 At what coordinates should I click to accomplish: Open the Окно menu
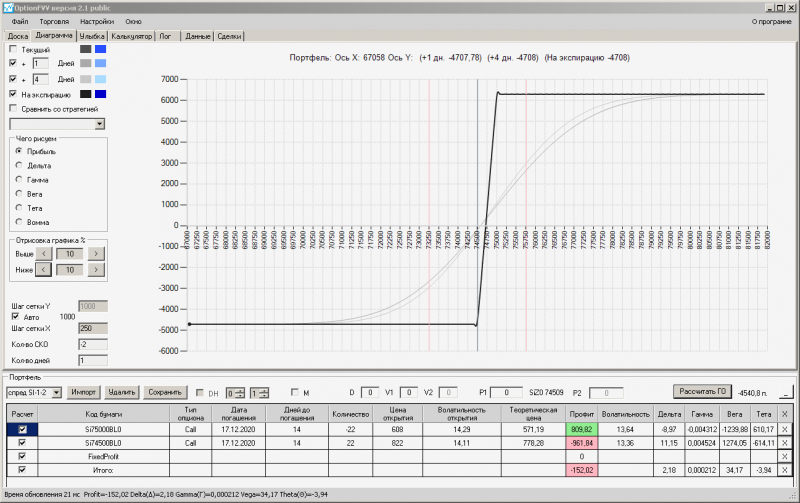coord(133,21)
